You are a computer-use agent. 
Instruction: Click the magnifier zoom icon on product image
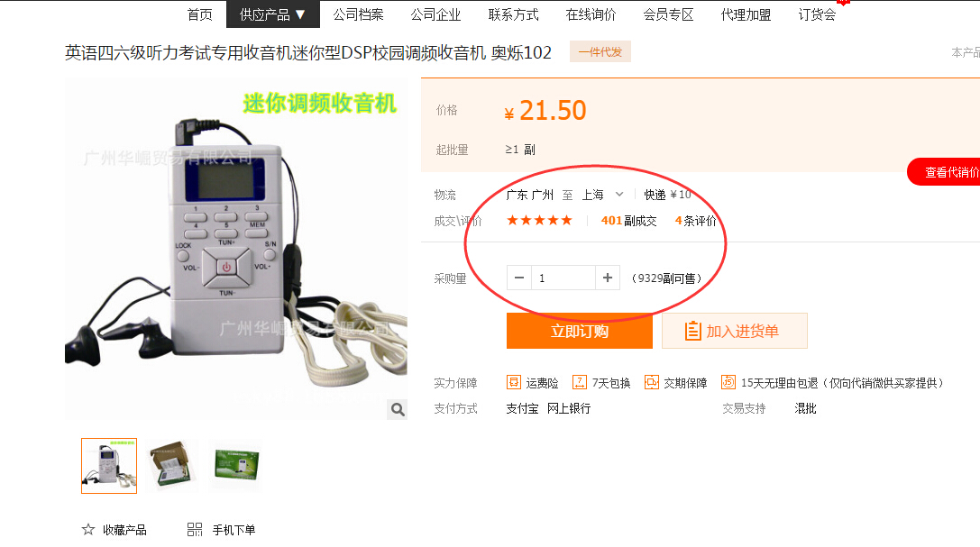coord(397,410)
